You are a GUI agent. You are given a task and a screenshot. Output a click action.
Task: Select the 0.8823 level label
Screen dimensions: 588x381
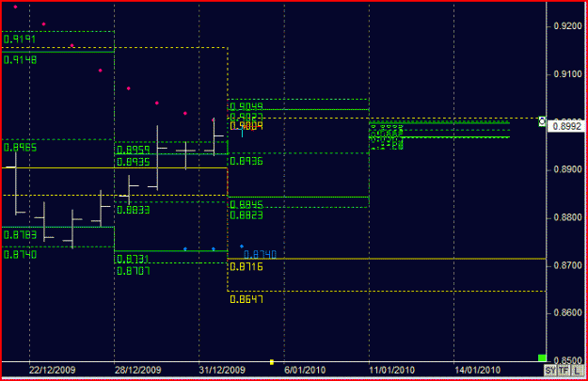pos(246,215)
